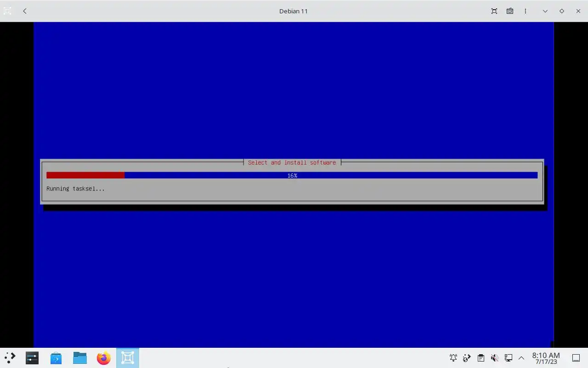Expand hidden system tray icons
Screen dimensions: 588x368
tap(521, 358)
